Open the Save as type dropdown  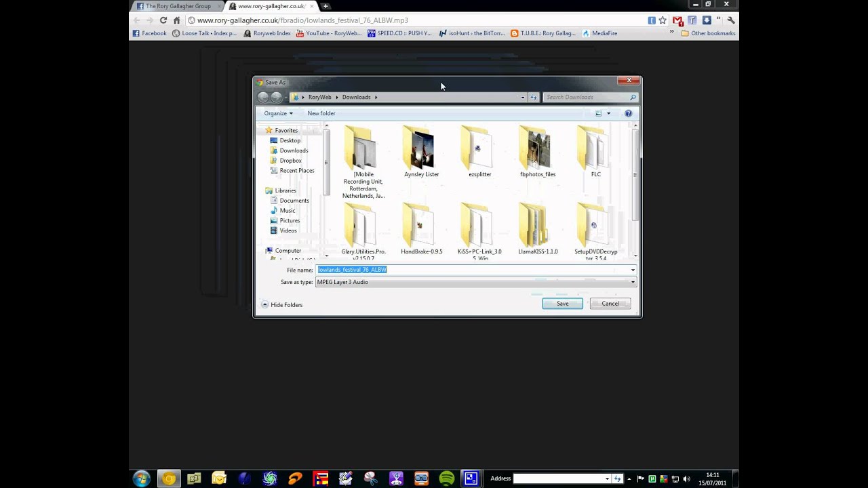(x=633, y=282)
